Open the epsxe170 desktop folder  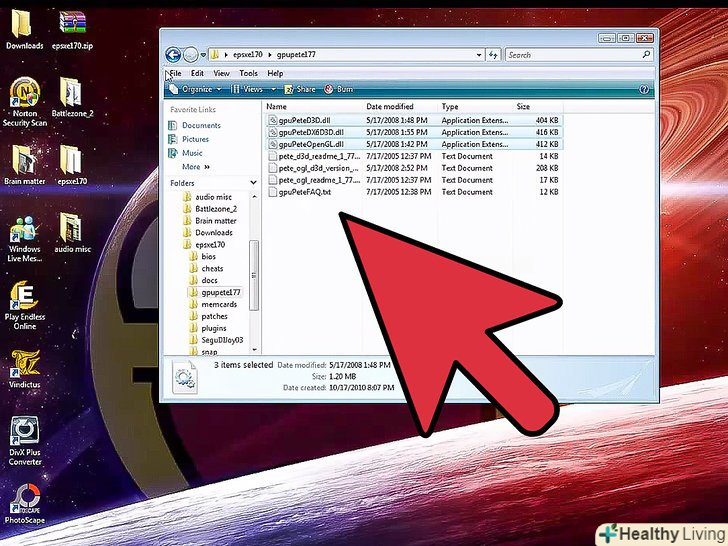(x=72, y=165)
